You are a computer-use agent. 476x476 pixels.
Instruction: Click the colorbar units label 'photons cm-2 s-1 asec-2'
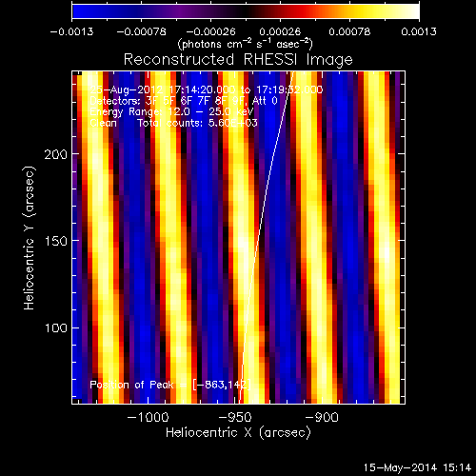[246, 44]
